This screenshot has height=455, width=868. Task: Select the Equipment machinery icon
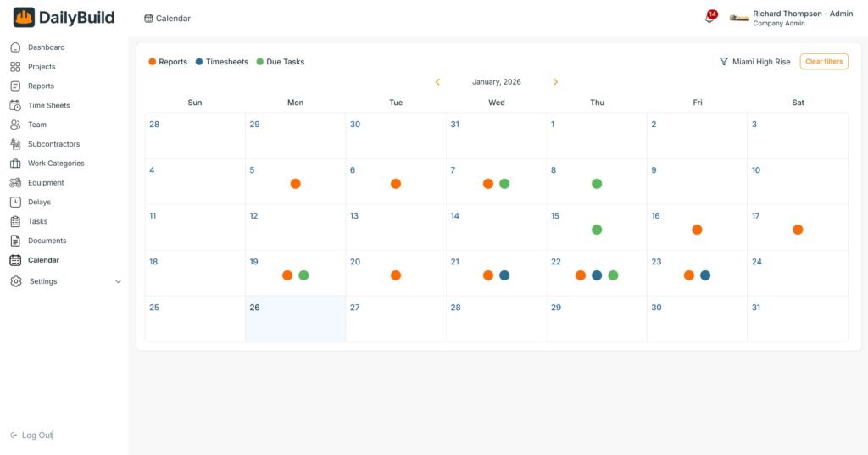coord(15,183)
